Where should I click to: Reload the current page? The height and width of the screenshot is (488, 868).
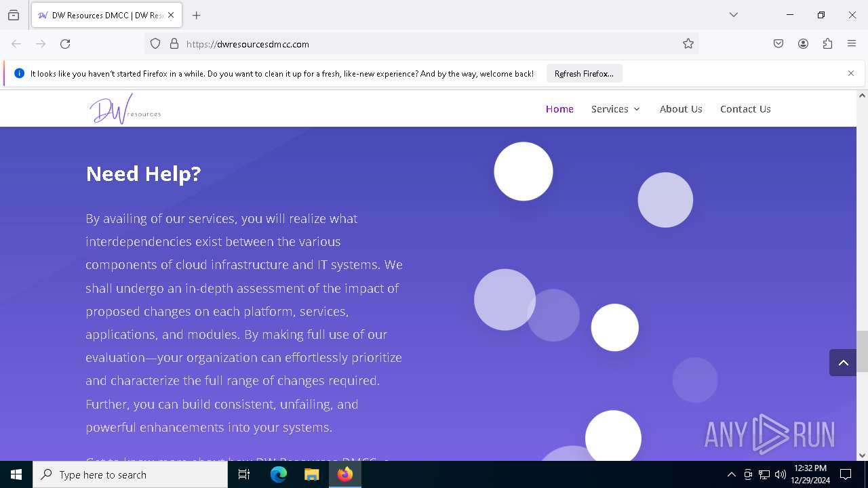[65, 43]
